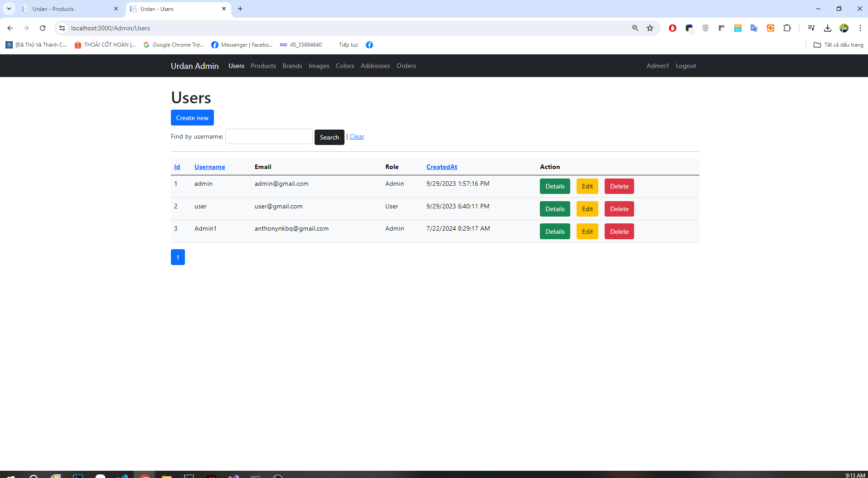
Task: View Details for user@gmail.com
Action: 555,209
